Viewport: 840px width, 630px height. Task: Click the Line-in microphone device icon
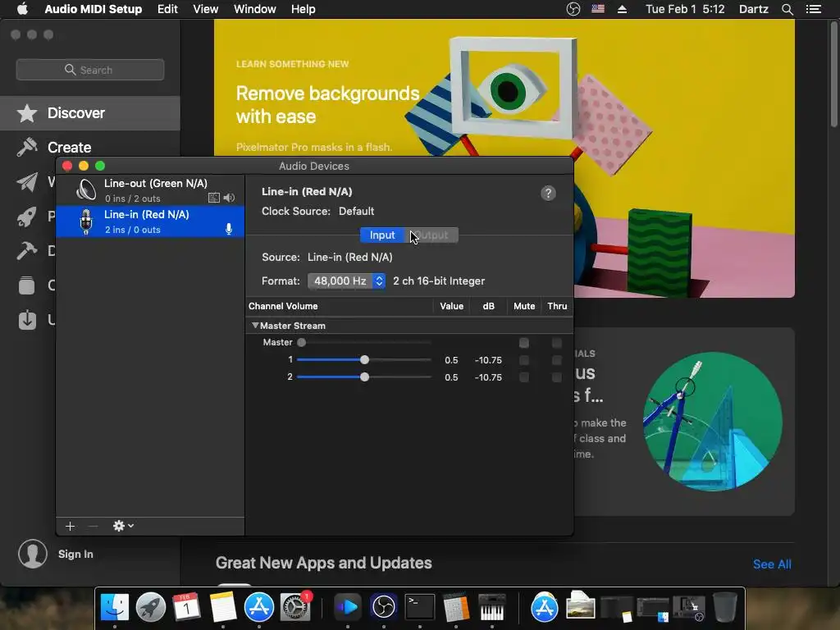click(85, 221)
